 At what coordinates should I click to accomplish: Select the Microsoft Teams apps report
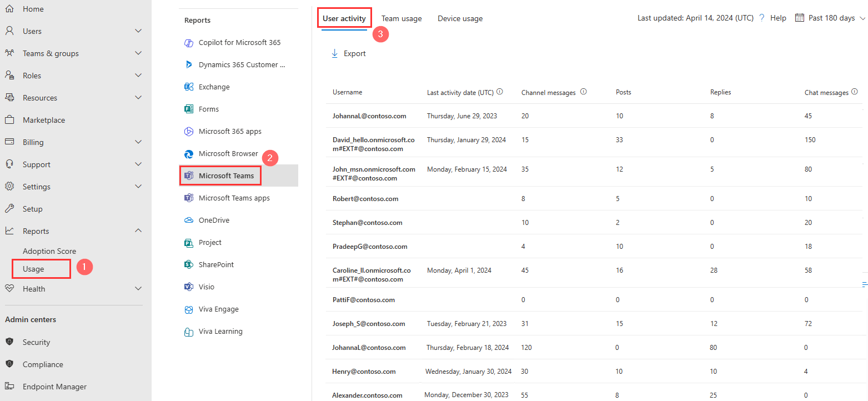coord(234,198)
